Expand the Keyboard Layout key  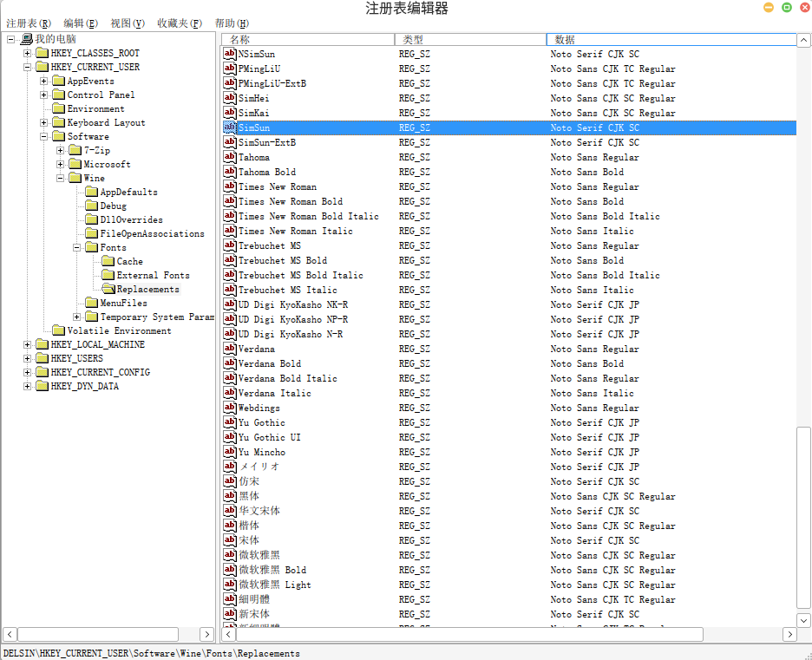43,122
